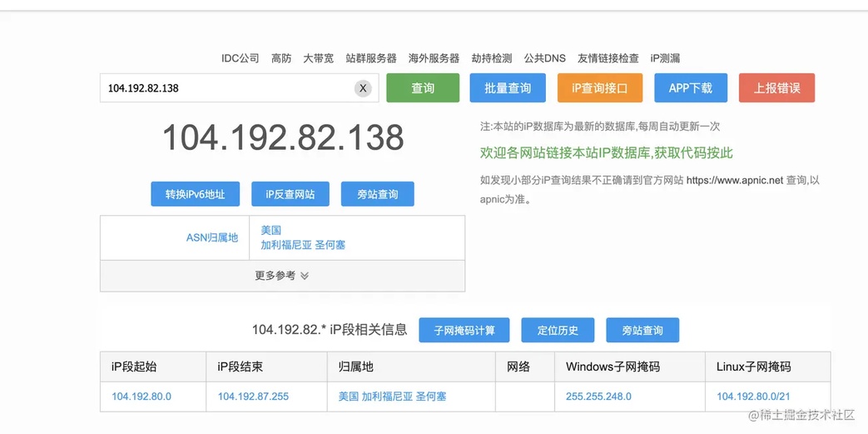Click 加利福尼亚 圣何塞 in ASN cell
This screenshot has width=868, height=434.
pos(303,245)
